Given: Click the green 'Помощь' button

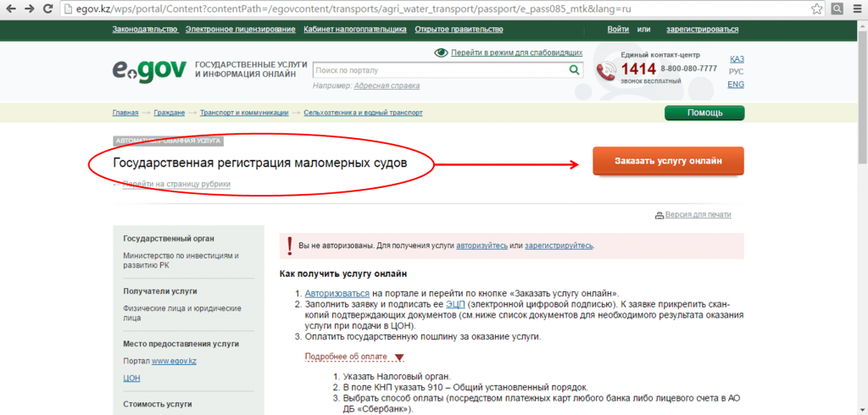Looking at the screenshot, I should 704,113.
